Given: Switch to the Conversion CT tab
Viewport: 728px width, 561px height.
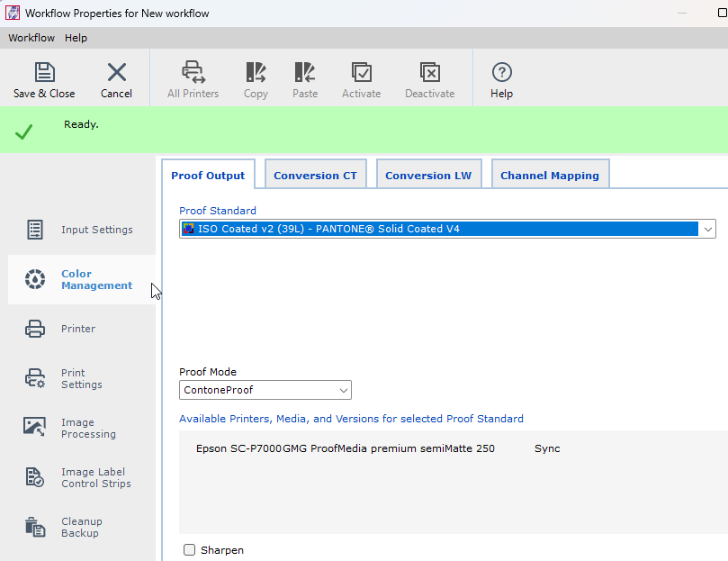Looking at the screenshot, I should (315, 173).
